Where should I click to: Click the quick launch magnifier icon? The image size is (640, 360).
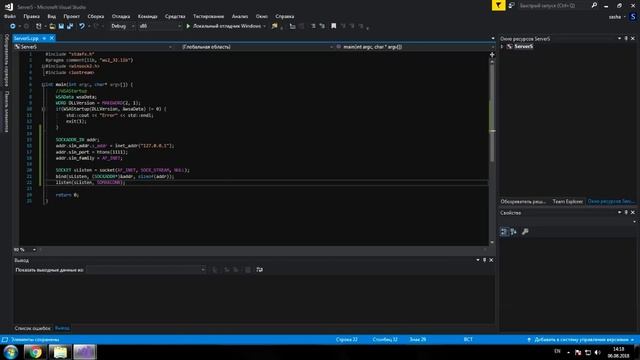tap(594, 5)
